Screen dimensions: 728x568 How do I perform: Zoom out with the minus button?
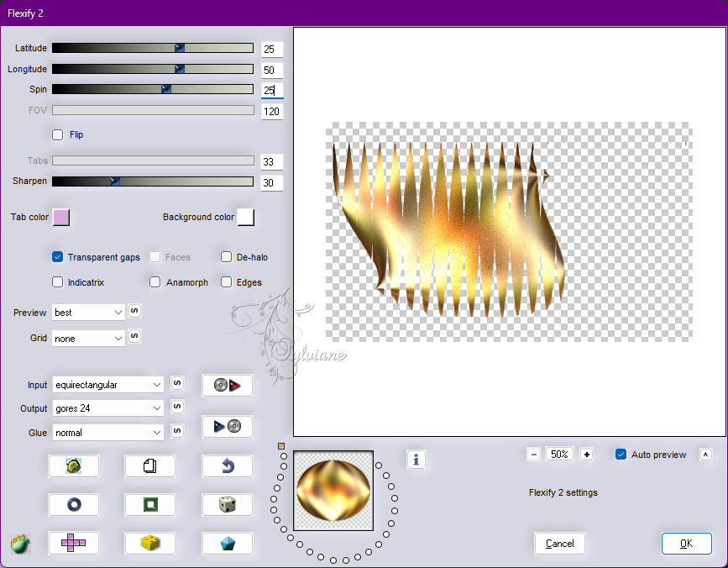(534, 455)
